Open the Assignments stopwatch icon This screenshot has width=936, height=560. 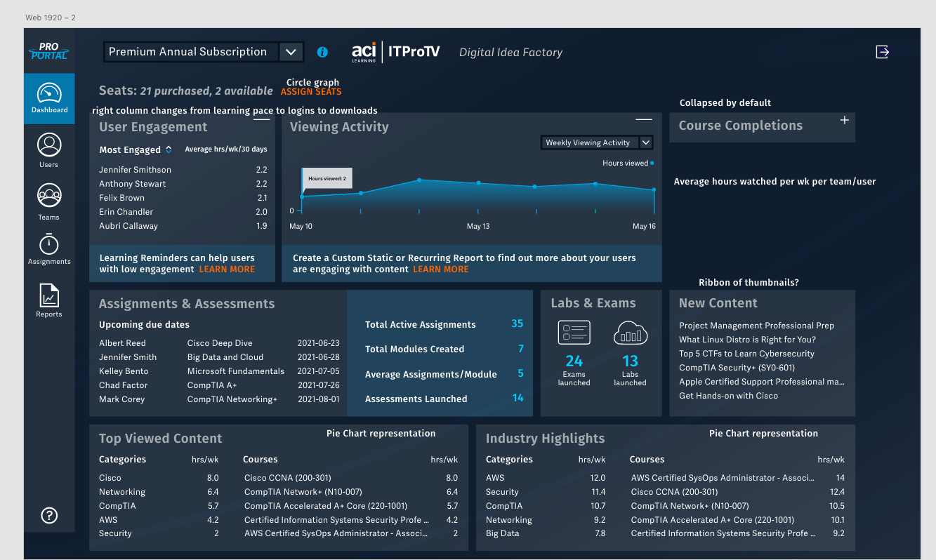tap(49, 244)
